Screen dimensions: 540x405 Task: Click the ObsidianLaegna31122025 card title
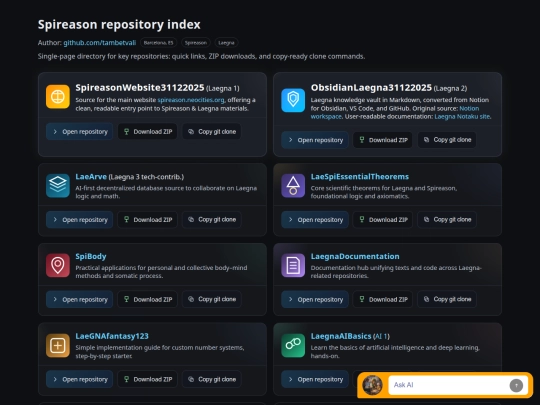coord(371,88)
